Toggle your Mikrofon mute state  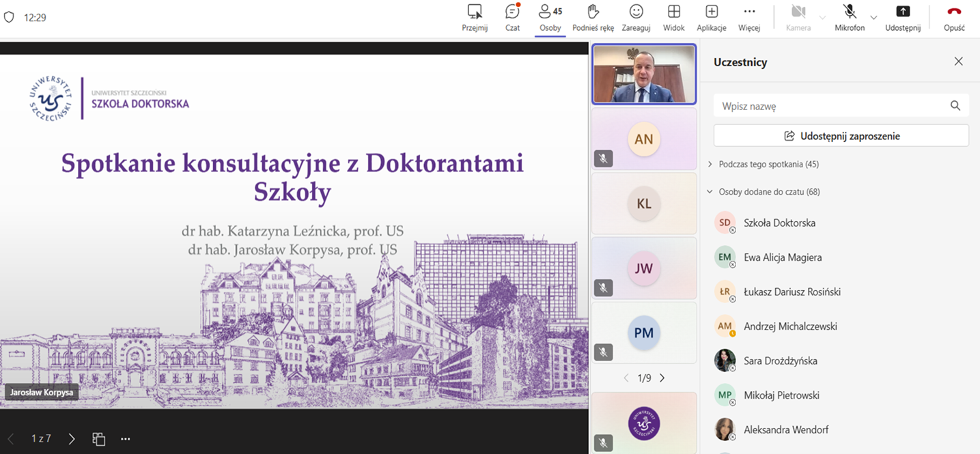[x=849, y=18]
